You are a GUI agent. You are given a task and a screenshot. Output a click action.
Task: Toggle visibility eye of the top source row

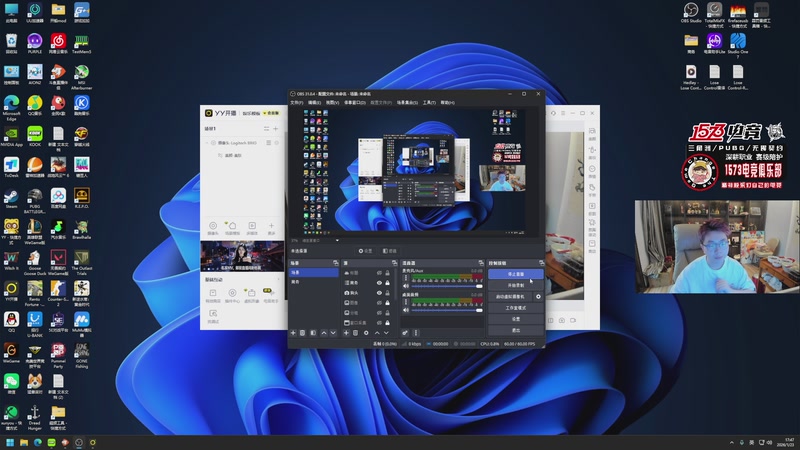[379, 273]
